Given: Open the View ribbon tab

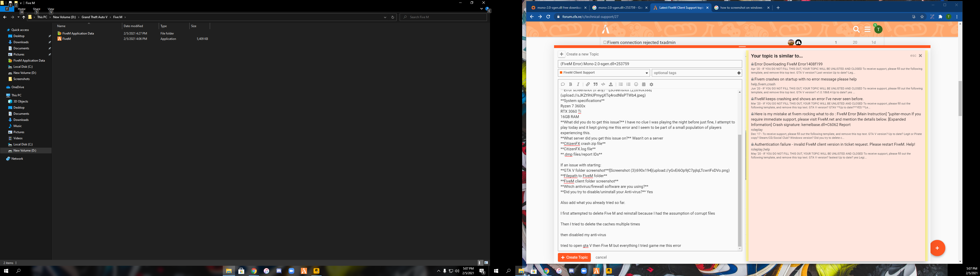Looking at the screenshot, I should [x=51, y=9].
